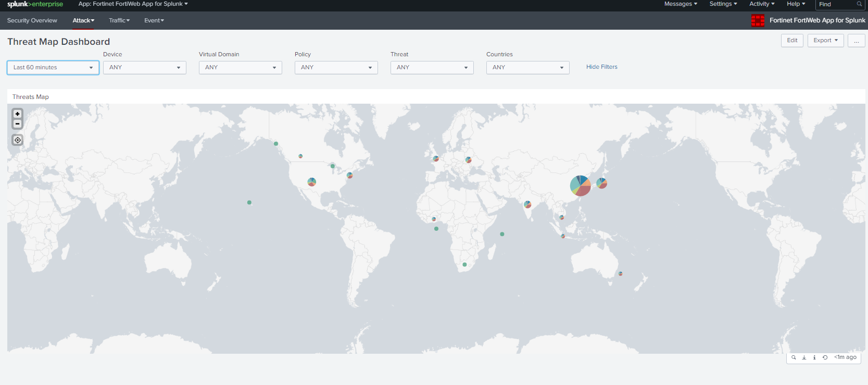
Task: Open the Attack navigation menu
Action: point(83,20)
